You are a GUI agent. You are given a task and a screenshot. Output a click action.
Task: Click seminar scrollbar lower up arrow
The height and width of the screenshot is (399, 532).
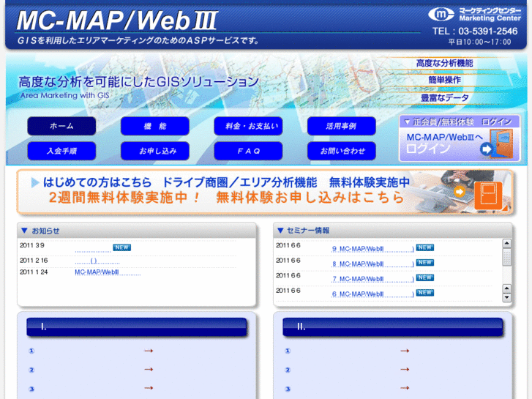[x=506, y=289]
